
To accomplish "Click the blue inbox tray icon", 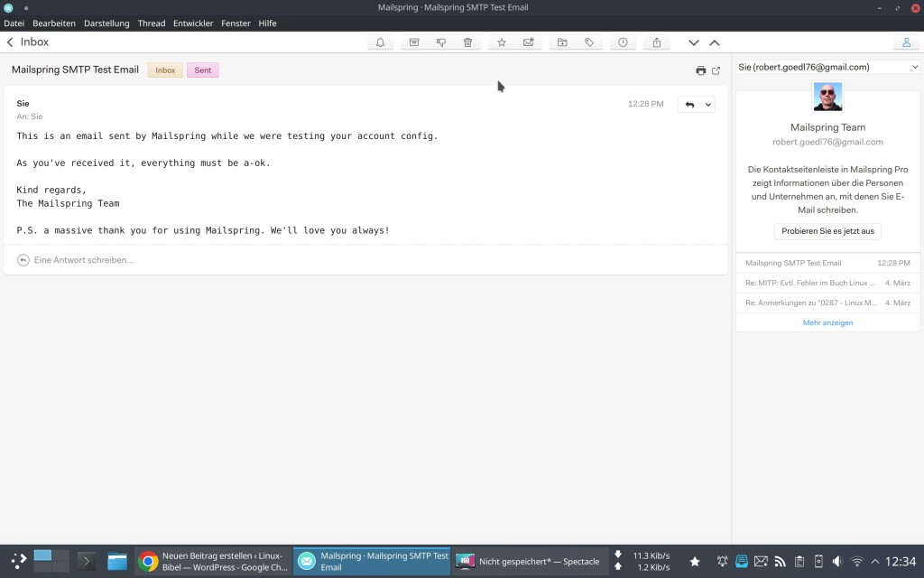I will 742,562.
